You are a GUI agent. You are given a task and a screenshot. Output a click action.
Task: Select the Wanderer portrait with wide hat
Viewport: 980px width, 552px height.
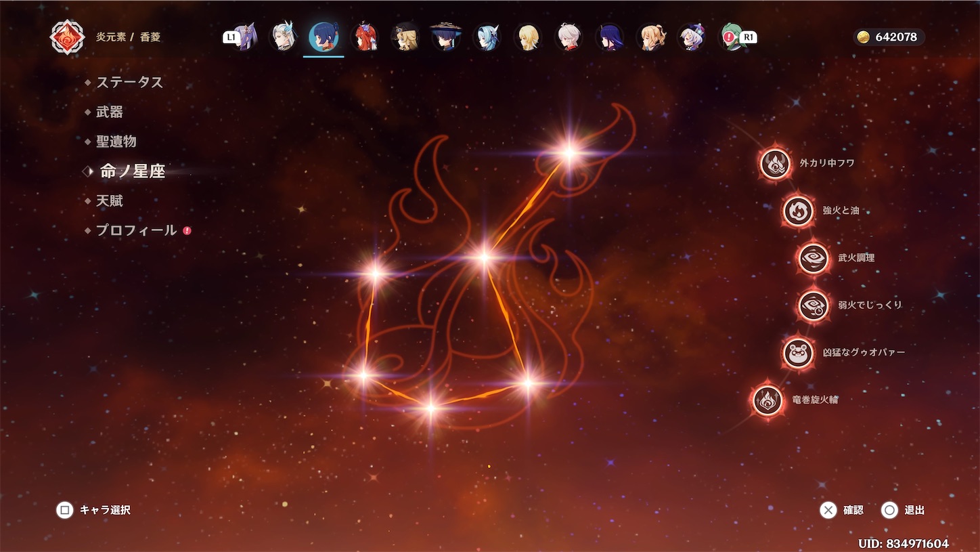pos(446,37)
